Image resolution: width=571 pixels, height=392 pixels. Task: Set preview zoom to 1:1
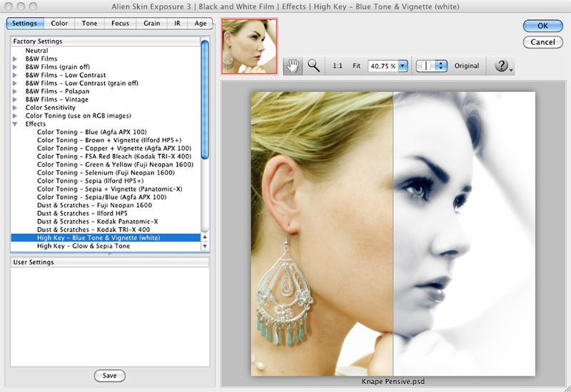(337, 66)
